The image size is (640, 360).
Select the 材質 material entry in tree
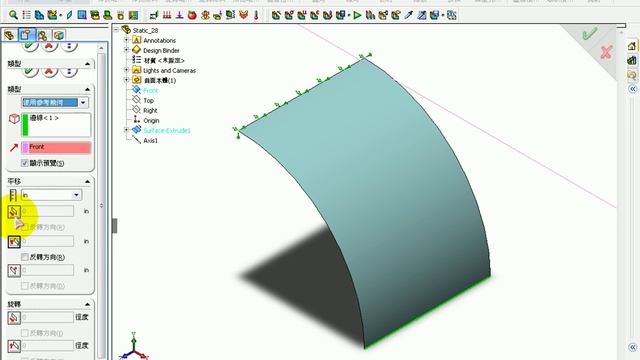click(x=164, y=60)
